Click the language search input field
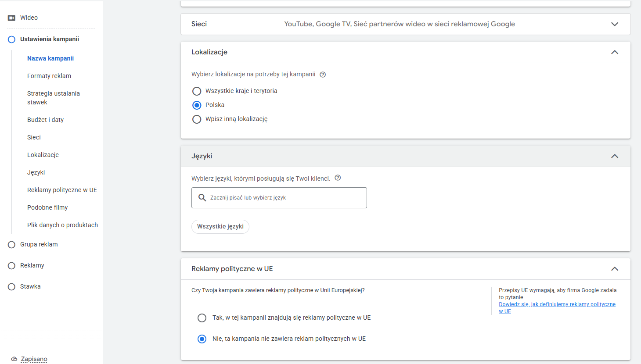This screenshot has height=364, width=641. 285,198
